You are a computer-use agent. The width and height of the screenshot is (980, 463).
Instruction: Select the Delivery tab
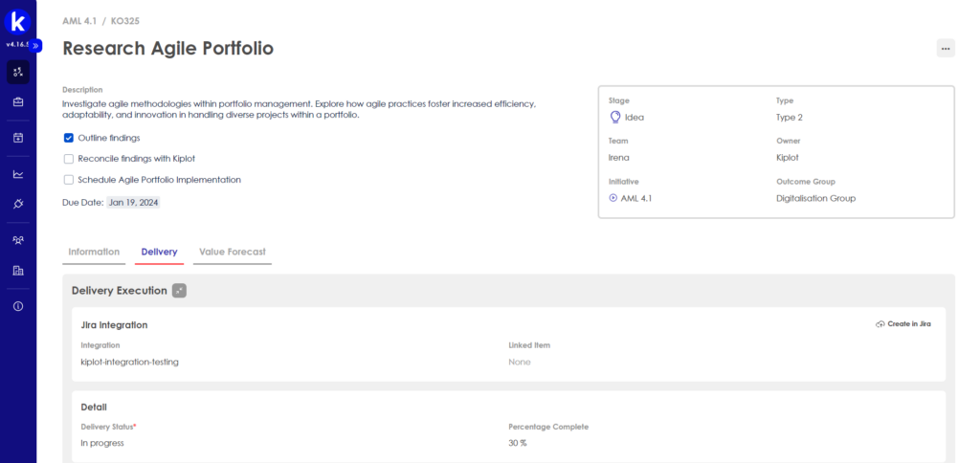(x=160, y=252)
